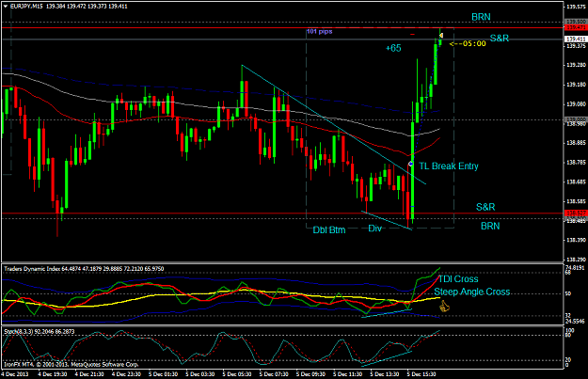Click the '4 Dec 2013' time axis label
The height and width of the screenshot is (379, 588).
pos(15,374)
